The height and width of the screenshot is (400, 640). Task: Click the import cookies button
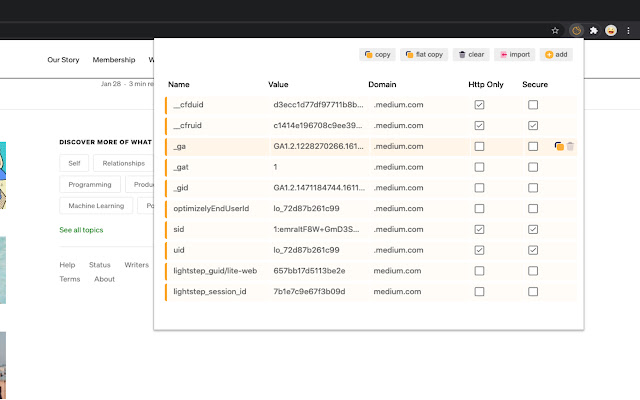(x=514, y=54)
